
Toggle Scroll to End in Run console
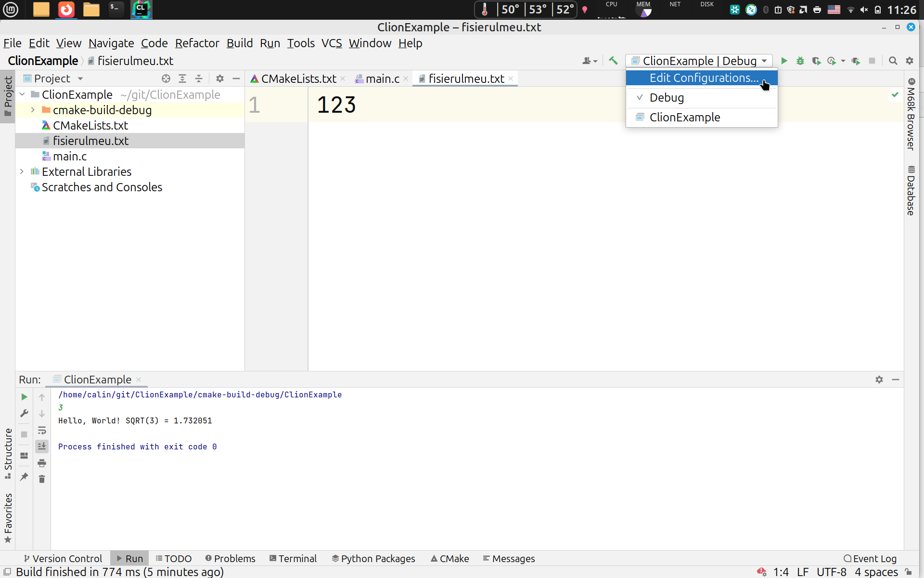coord(42,447)
